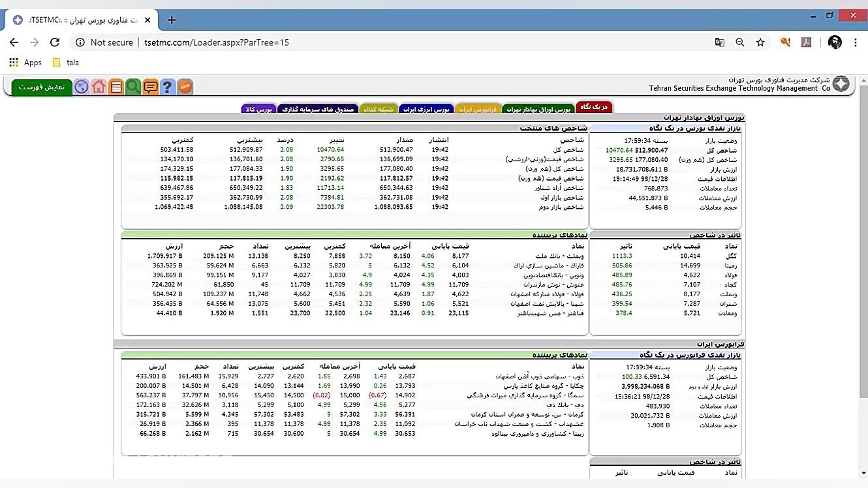Click the کگل symbol in index impact table
This screenshot has height=488, width=868.
point(732,256)
